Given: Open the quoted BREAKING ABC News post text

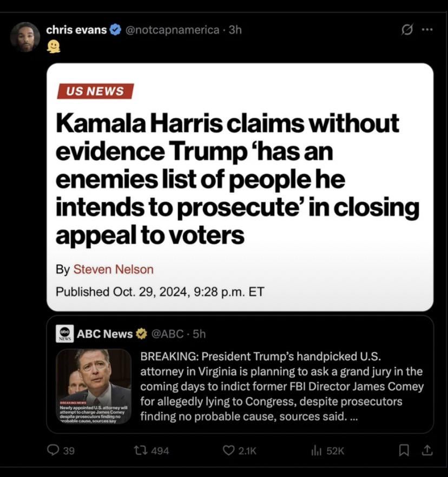Looking at the screenshot, I should [x=282, y=387].
